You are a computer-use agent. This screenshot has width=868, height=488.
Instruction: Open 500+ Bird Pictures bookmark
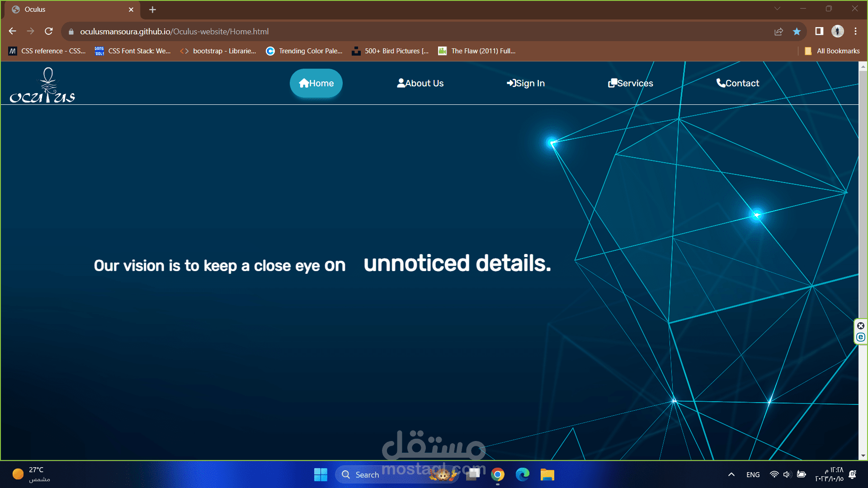coord(390,51)
